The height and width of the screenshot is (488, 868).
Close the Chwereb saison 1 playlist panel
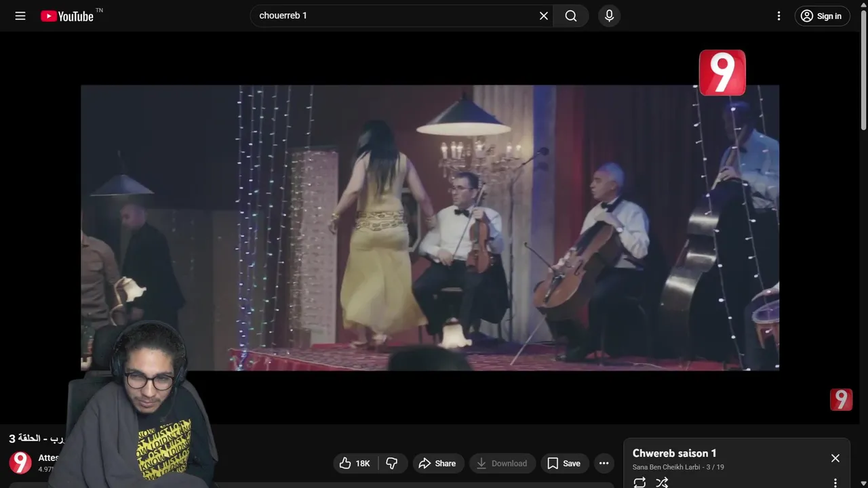(x=835, y=458)
